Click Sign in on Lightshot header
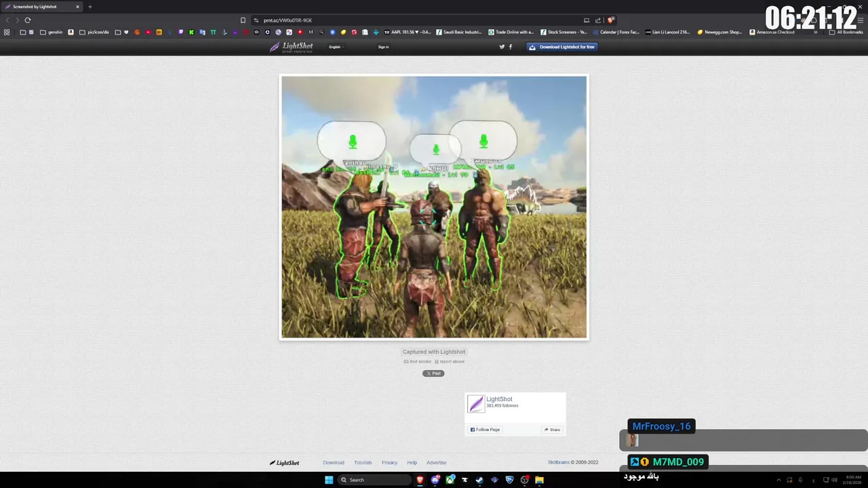The width and height of the screenshot is (868, 488). [383, 47]
